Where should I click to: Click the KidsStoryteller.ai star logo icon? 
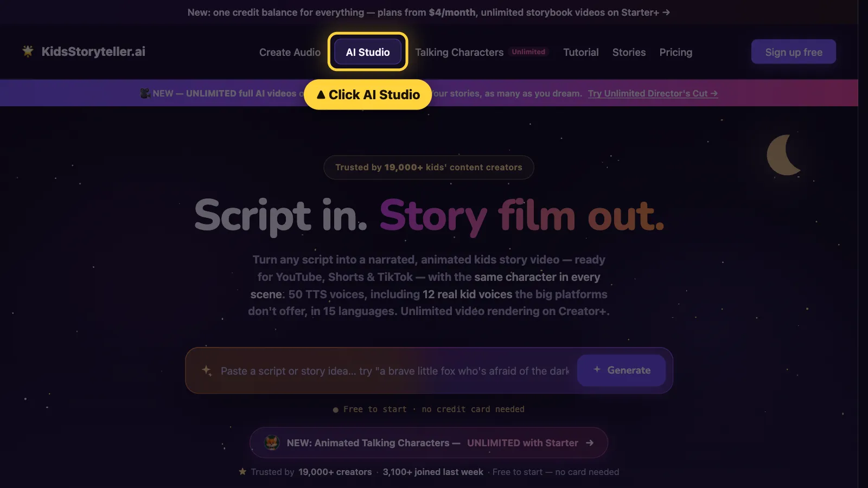[x=28, y=52]
